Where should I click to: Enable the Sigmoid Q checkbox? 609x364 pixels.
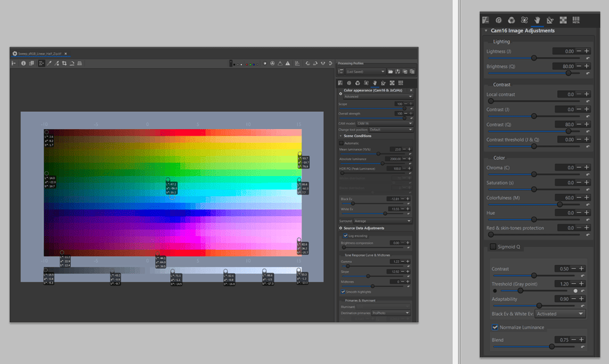[493, 246]
